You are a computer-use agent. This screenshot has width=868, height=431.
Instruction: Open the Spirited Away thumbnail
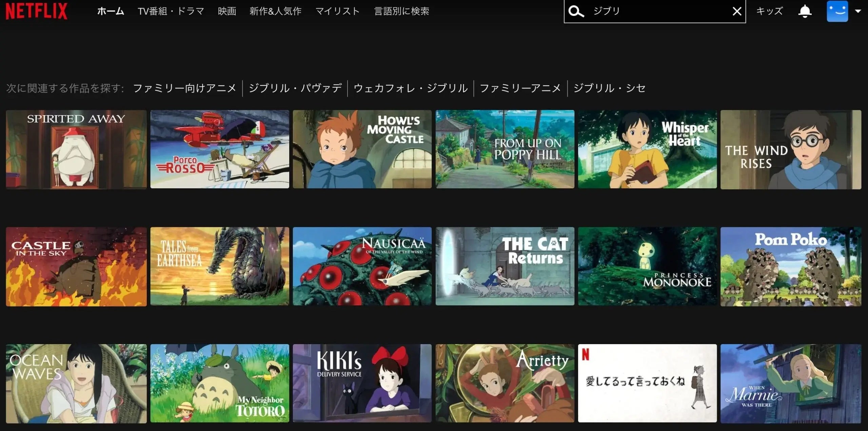click(76, 149)
